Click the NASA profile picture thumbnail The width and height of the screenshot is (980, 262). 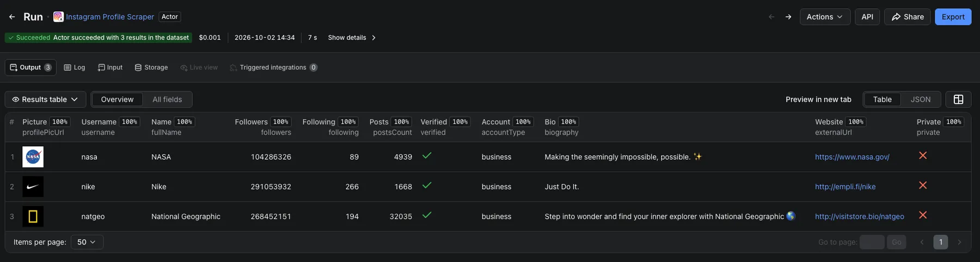(x=33, y=157)
